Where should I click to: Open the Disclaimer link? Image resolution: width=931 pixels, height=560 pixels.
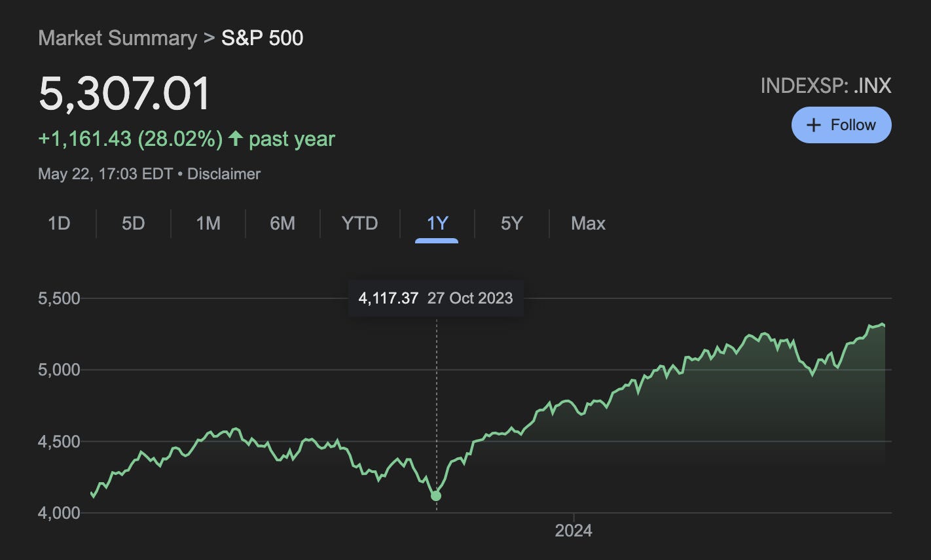223,174
